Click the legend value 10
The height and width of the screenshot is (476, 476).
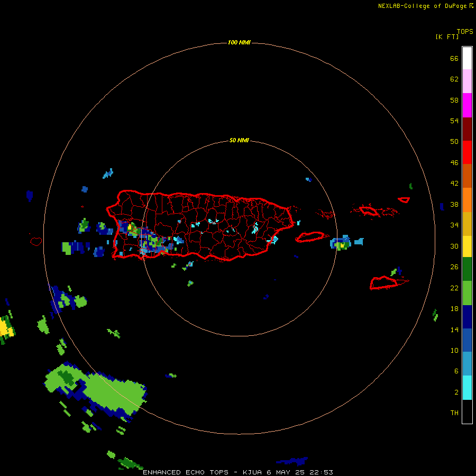click(454, 351)
